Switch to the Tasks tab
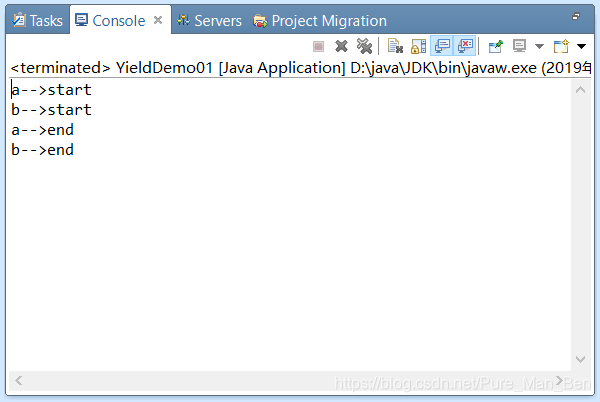 pyautogui.click(x=38, y=21)
